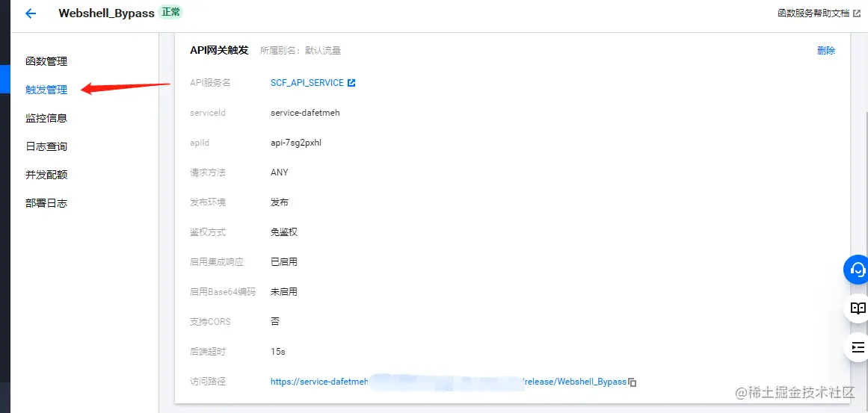Open 监控信息 sidebar item

point(46,118)
